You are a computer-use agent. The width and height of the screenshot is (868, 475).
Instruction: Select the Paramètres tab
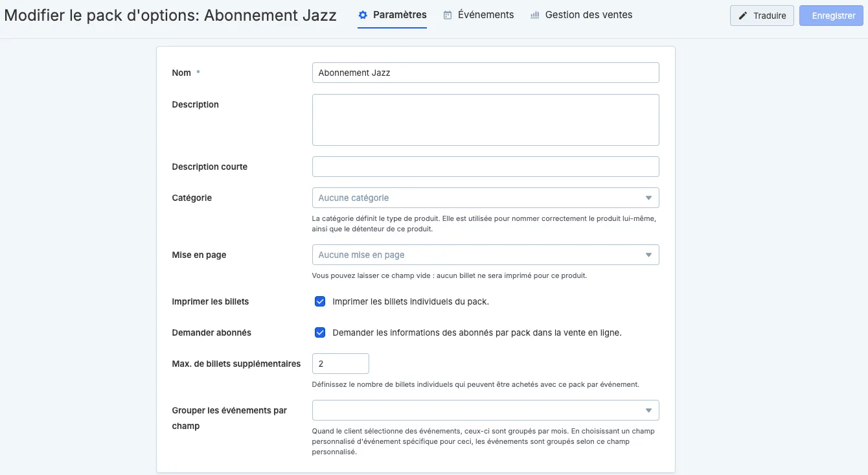pyautogui.click(x=393, y=15)
